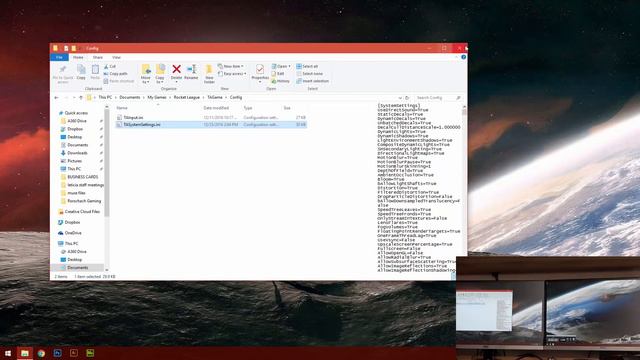Click the [SystemSettings] preview line
Image resolution: width=640 pixels, height=360 pixels.
point(398,106)
